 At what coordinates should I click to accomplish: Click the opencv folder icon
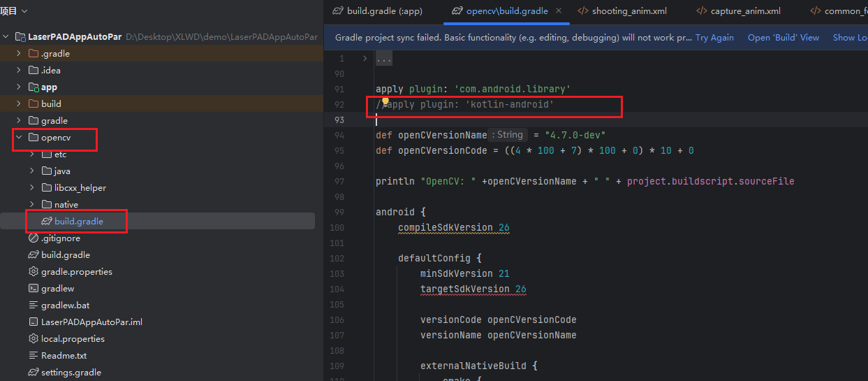pos(34,137)
